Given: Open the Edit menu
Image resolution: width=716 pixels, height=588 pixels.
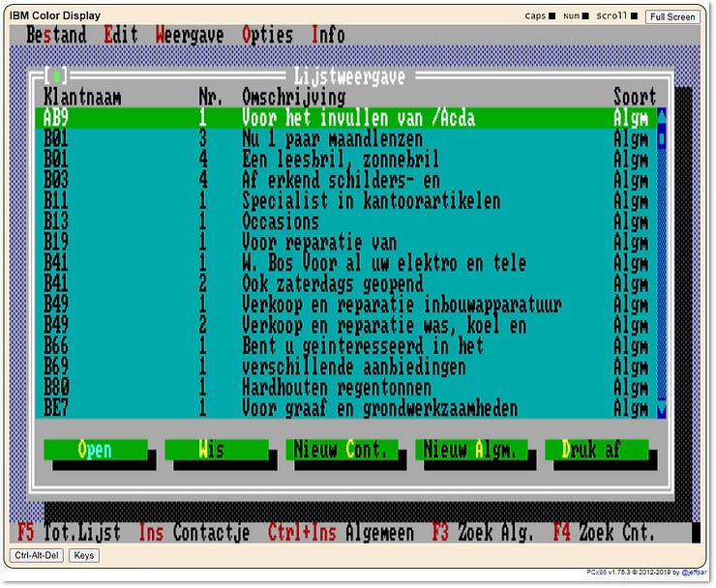Looking at the screenshot, I should click(121, 35).
